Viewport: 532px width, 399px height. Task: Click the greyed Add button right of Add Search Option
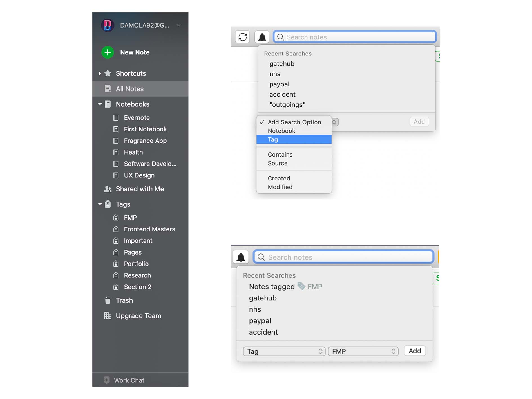[x=419, y=122]
